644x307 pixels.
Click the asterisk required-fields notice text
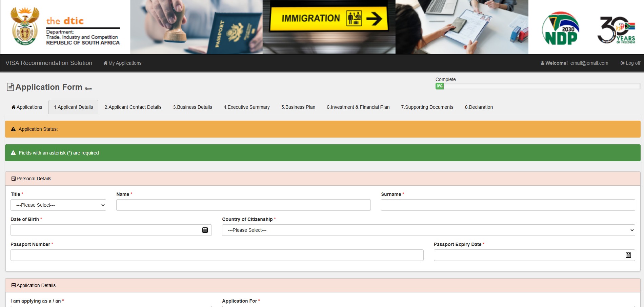pyautogui.click(x=59, y=153)
